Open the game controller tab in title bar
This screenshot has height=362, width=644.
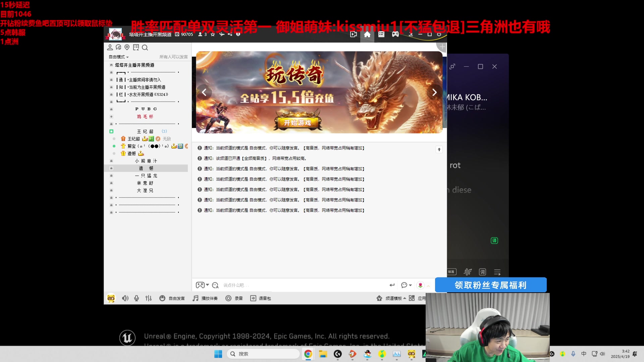tap(395, 34)
